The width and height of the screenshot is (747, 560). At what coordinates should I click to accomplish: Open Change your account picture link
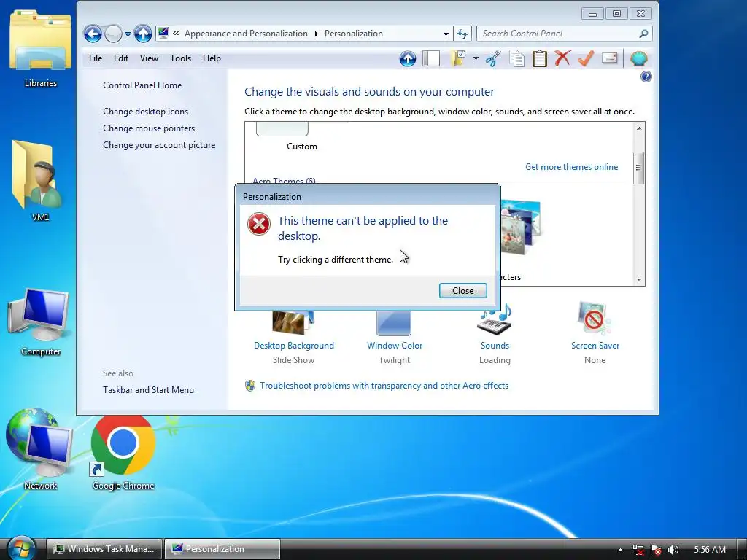158,145
